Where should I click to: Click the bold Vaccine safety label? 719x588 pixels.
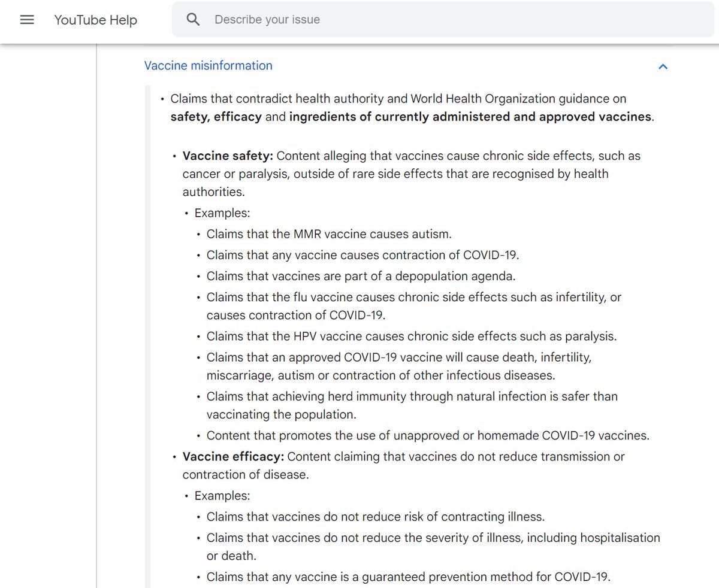[x=228, y=156]
